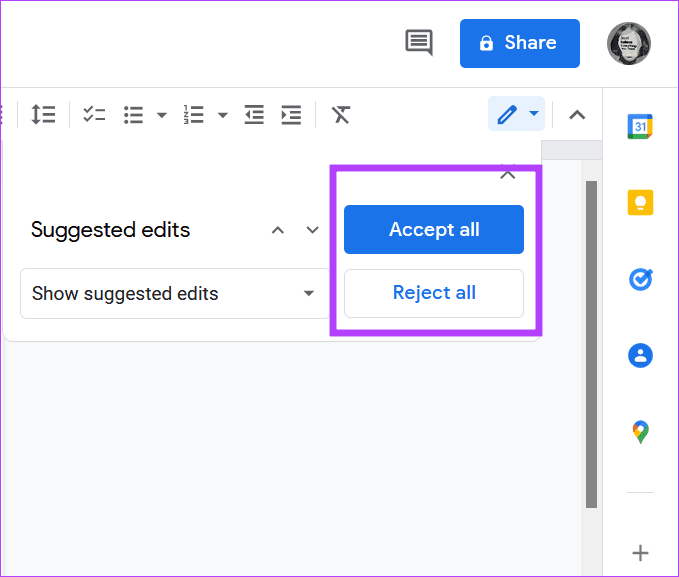Decrease the indent
Image resolution: width=679 pixels, height=577 pixels.
(x=255, y=114)
